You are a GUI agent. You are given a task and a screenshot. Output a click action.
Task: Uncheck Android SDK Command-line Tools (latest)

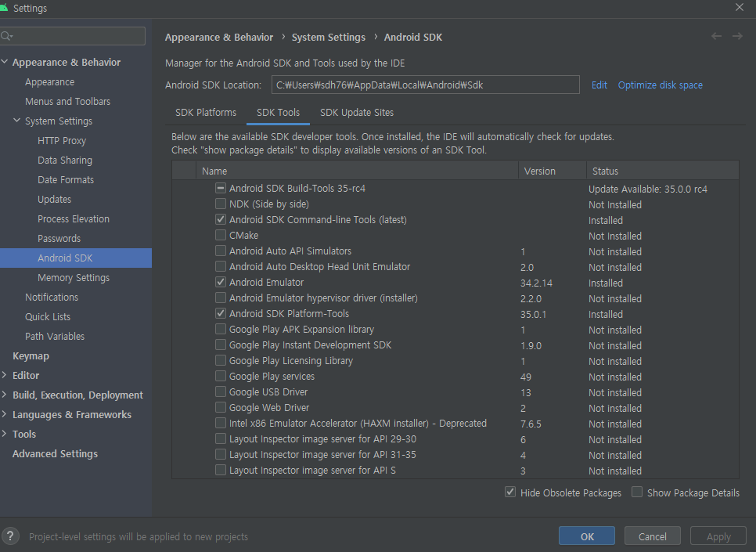221,219
